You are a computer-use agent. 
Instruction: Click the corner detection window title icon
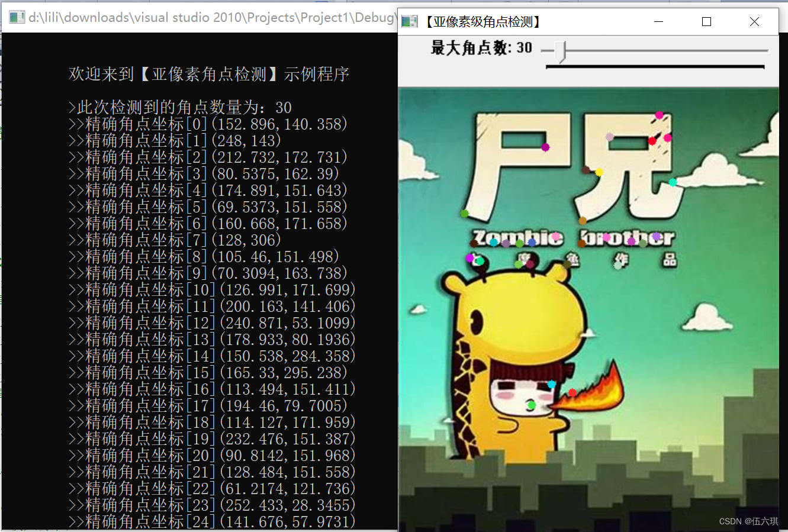pyautogui.click(x=410, y=22)
